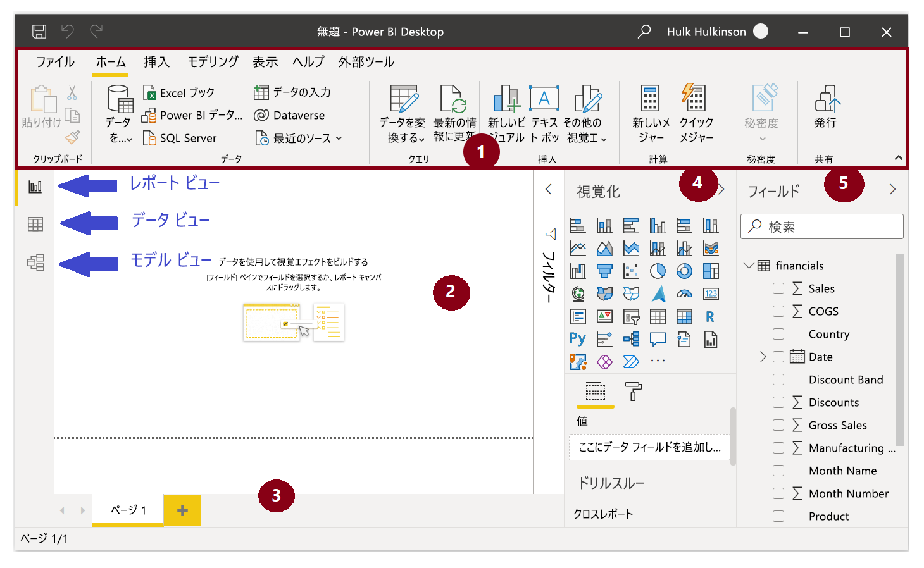Image resolution: width=924 pixels, height=568 pixels.
Task: Select Dataverse in the ribbon
Action: (289, 115)
